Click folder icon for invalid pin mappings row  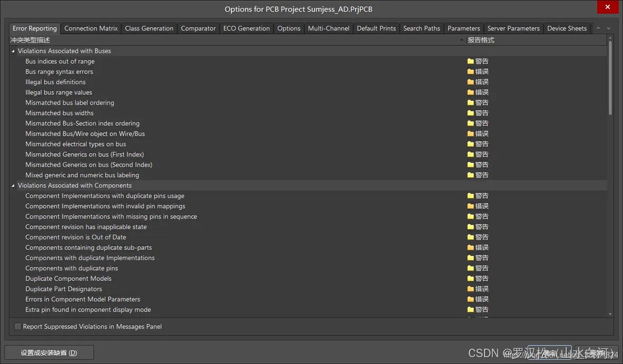point(470,206)
